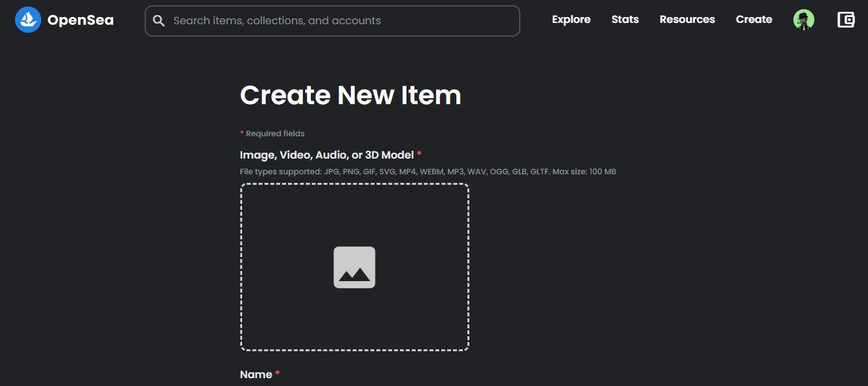Open the wallet icon panel
This screenshot has height=386, width=868.
pos(846,20)
